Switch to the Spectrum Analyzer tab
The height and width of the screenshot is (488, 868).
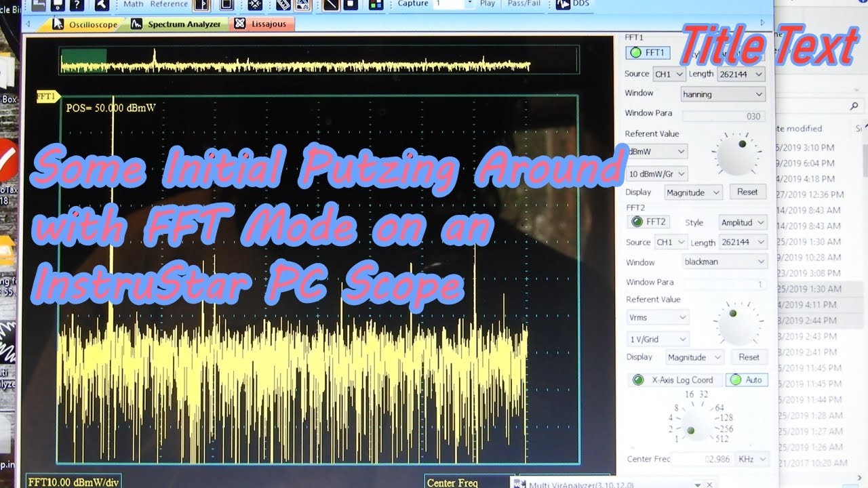[x=177, y=24]
